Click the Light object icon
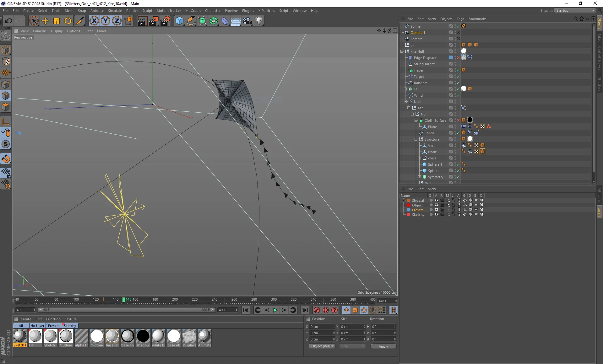Viewport: 603px width, 364px height. pos(259,21)
